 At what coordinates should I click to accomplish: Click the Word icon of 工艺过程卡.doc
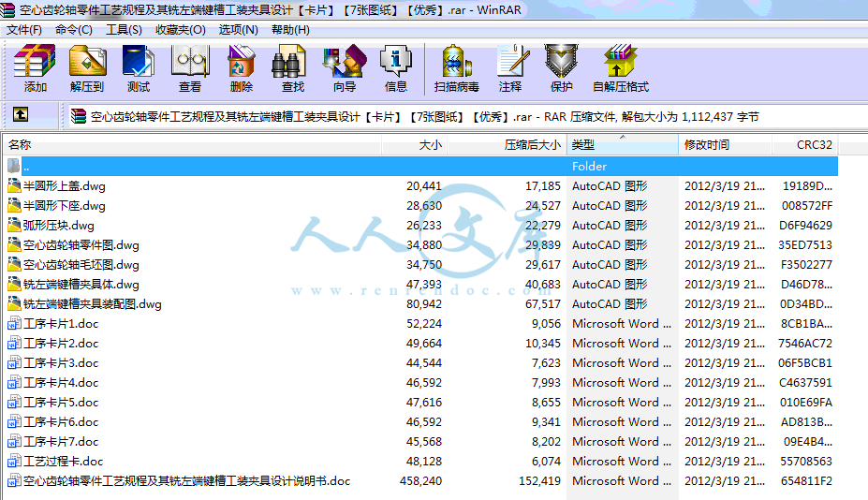[14, 461]
